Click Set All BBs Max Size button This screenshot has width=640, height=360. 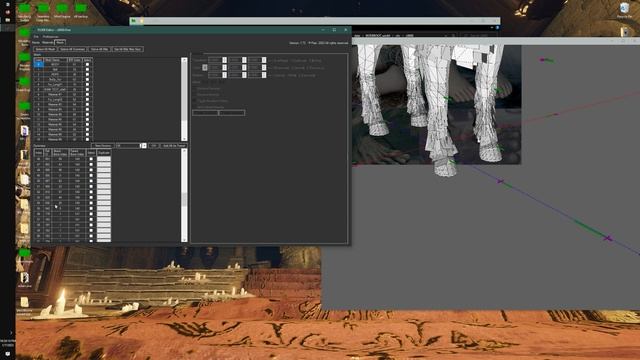(x=128, y=49)
